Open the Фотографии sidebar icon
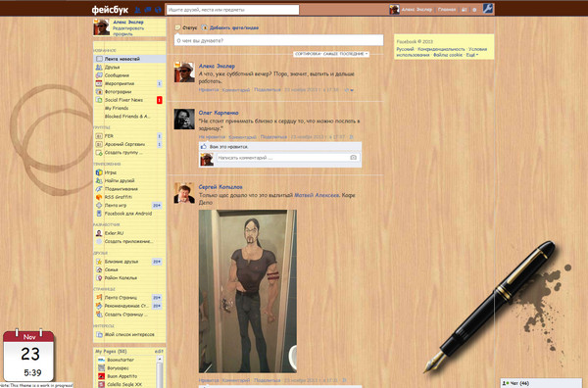This screenshot has height=388, width=588. 99,92
